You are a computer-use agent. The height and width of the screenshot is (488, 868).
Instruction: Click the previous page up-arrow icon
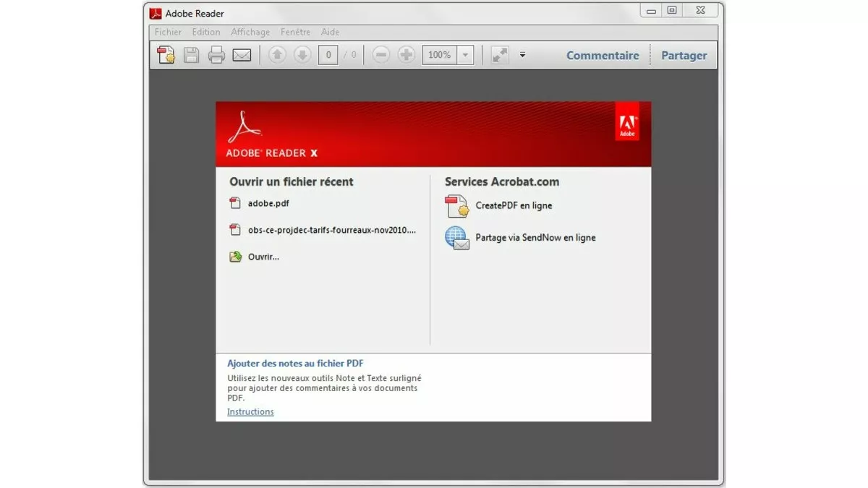(277, 54)
